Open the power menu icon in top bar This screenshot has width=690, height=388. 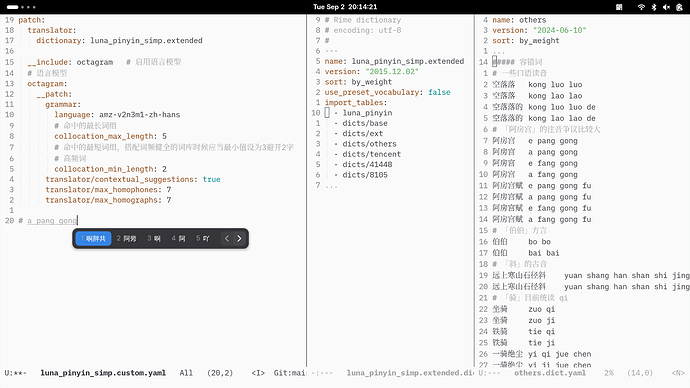(x=679, y=7)
